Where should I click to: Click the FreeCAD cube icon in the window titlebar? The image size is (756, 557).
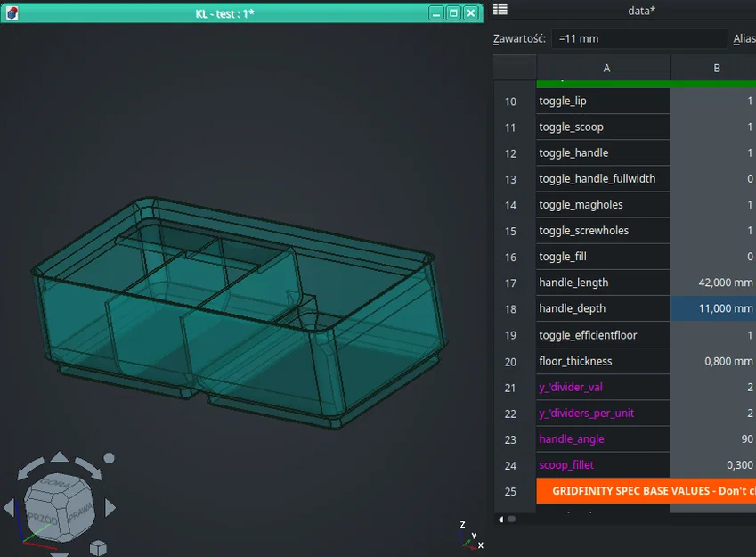coord(12,12)
